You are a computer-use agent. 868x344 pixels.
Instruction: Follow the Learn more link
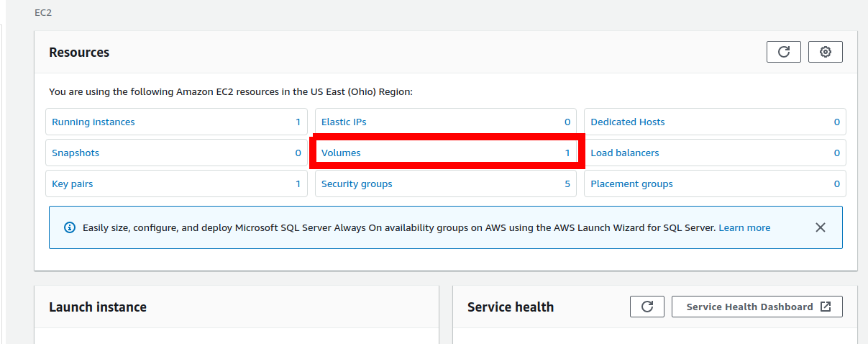[x=744, y=228]
